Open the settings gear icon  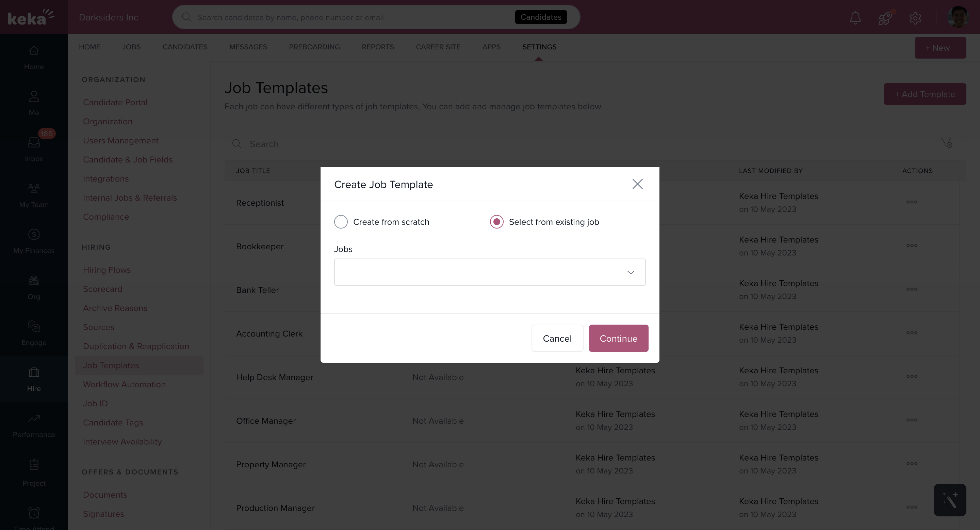(x=915, y=17)
